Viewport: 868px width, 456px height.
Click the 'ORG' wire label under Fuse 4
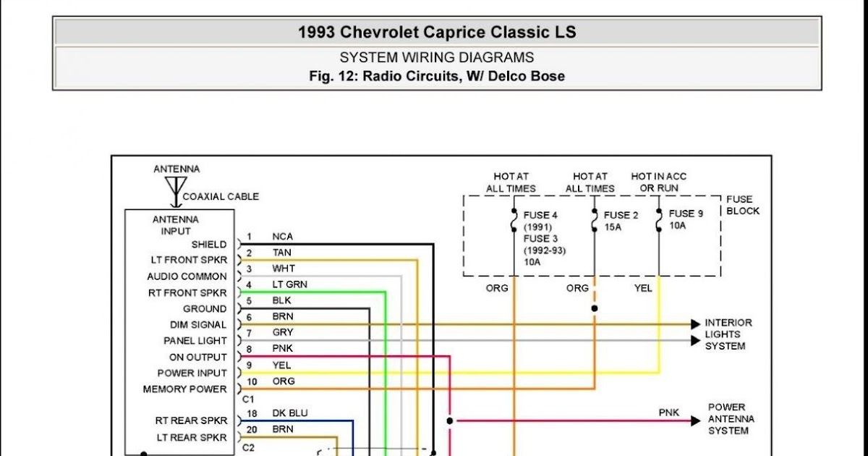coord(497,288)
